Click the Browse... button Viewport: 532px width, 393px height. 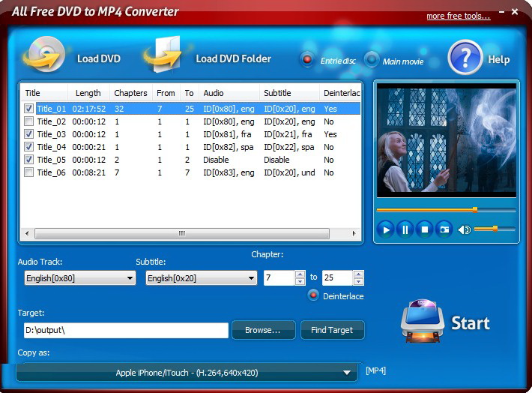pos(263,330)
